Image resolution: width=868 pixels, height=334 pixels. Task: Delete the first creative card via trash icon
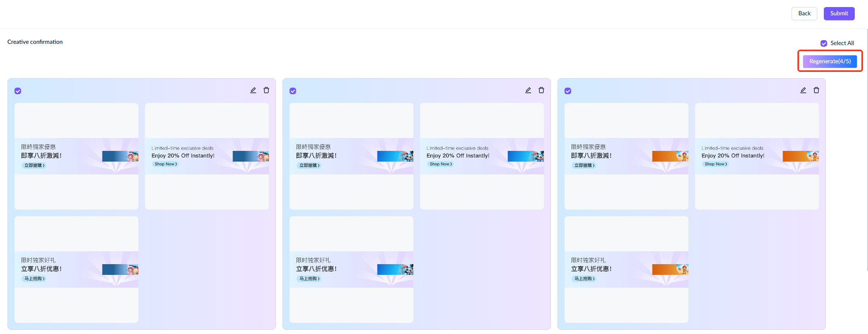[x=266, y=90]
